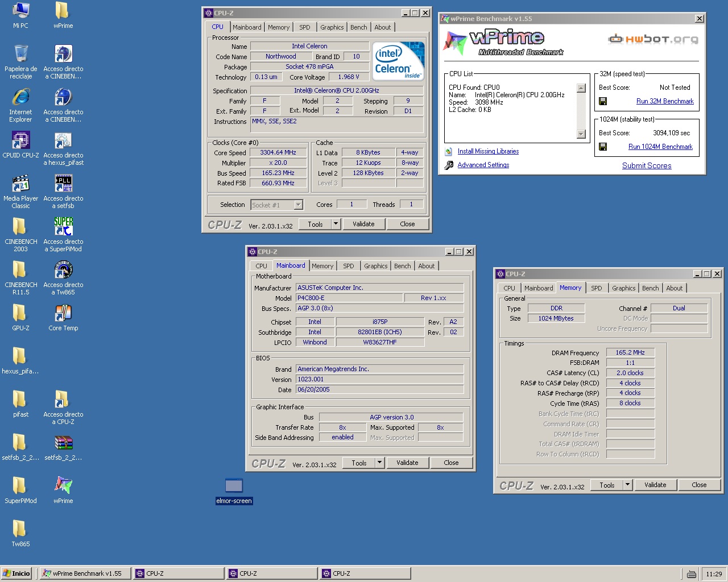Open Acceso directo a CINEBEN shortcut beside Papelera
Viewport: 728px width, 582px height.
pos(63,61)
